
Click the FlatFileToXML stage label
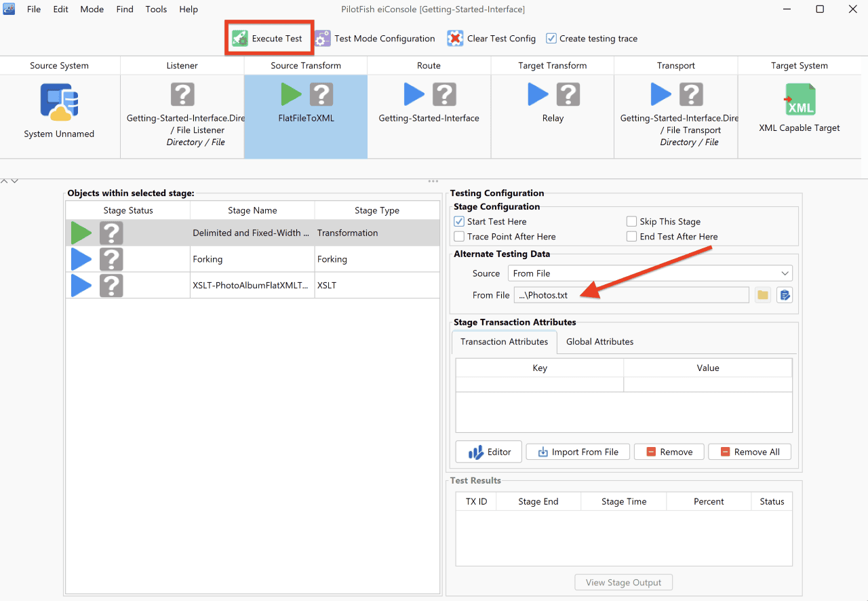click(306, 118)
